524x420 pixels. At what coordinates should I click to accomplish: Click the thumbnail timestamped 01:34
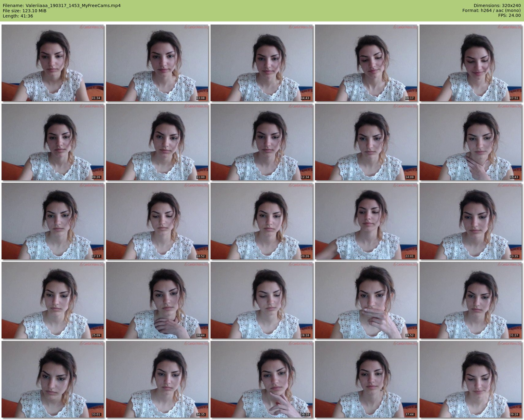point(53,63)
